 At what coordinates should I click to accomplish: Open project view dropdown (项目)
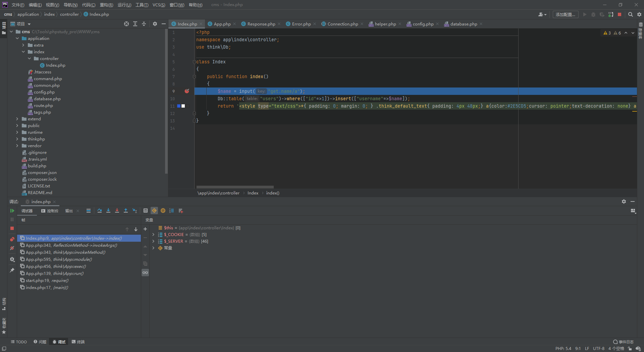point(20,24)
